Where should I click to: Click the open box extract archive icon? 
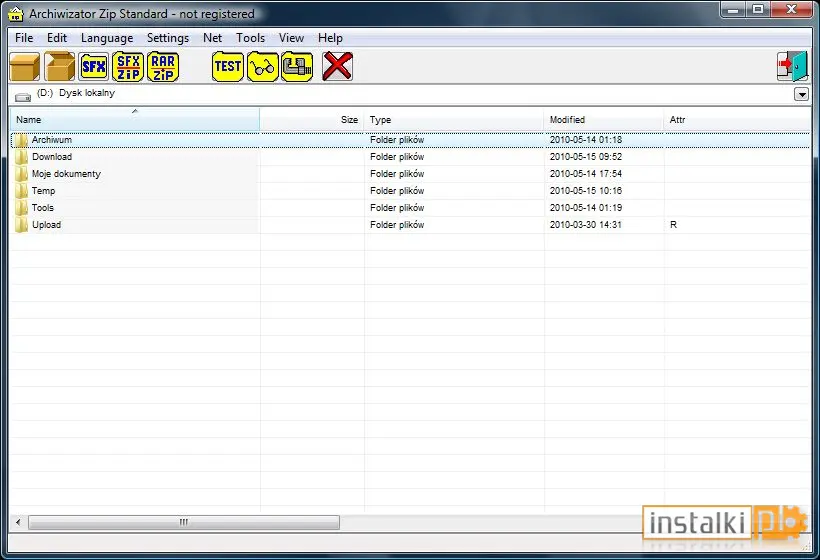pos(59,66)
